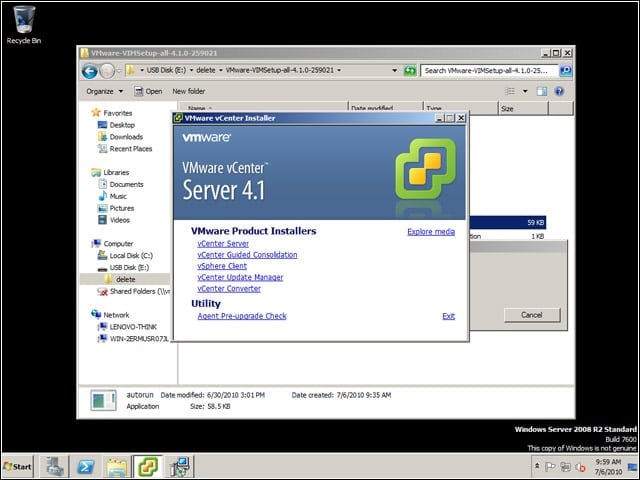Open LENOVO-THINK network computer
The image size is (640, 480).
[127, 327]
